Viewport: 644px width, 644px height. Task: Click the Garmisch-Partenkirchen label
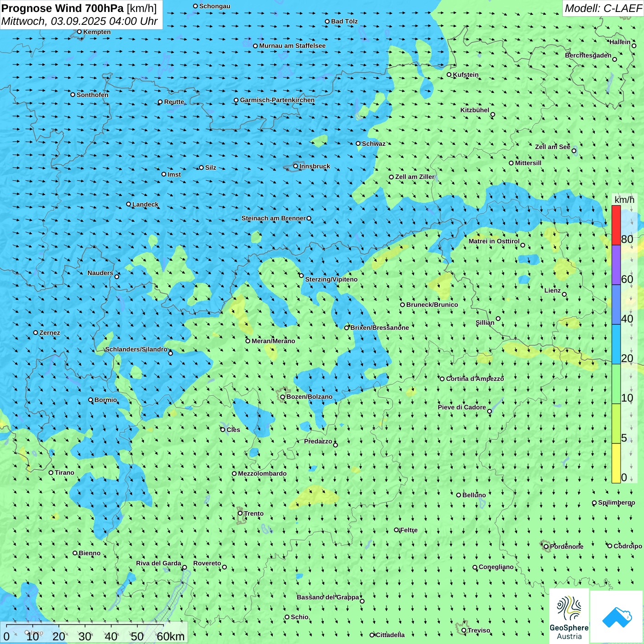[277, 100]
